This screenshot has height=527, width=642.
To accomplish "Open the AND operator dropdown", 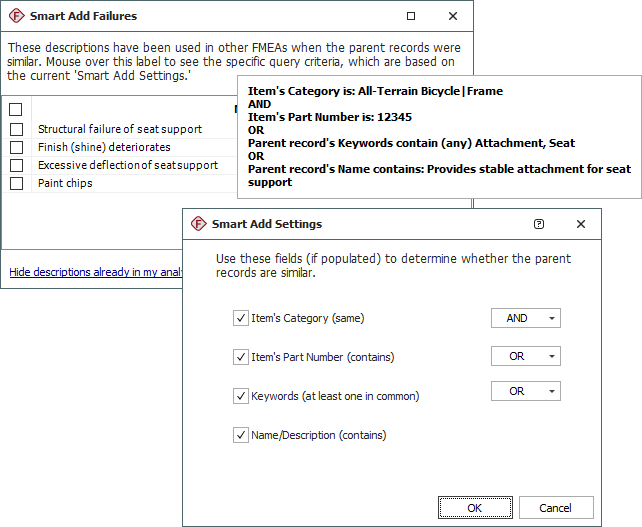I will pyautogui.click(x=526, y=318).
